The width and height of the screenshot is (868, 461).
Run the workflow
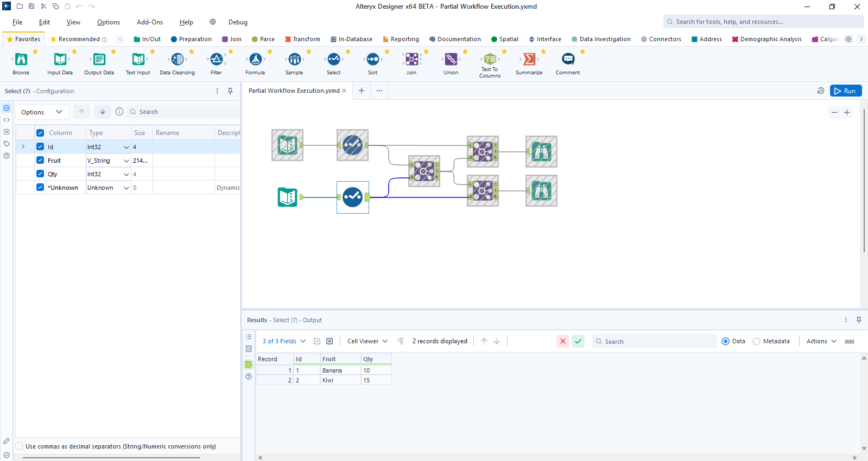[846, 91]
